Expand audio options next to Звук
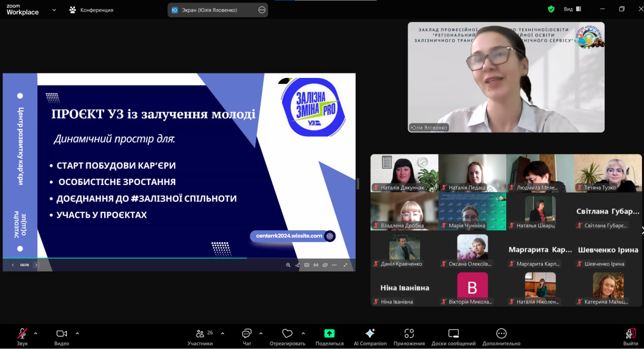The height and width of the screenshot is (349, 644). click(35, 333)
